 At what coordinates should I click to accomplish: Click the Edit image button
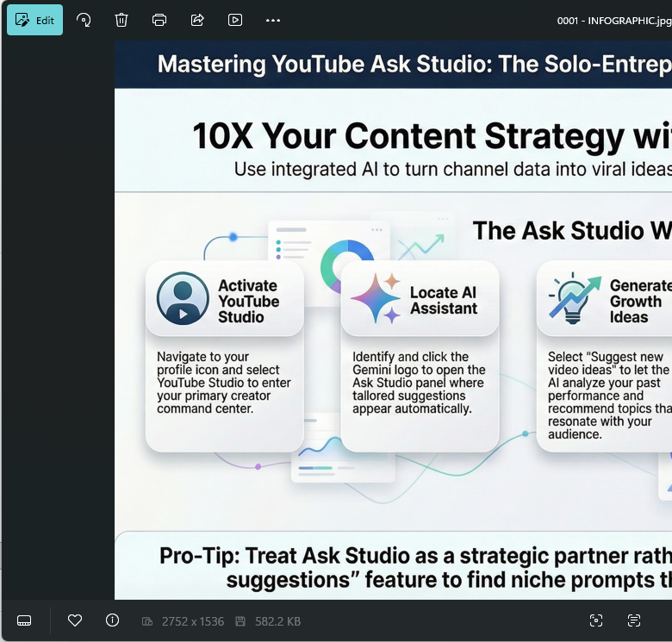tap(34, 20)
